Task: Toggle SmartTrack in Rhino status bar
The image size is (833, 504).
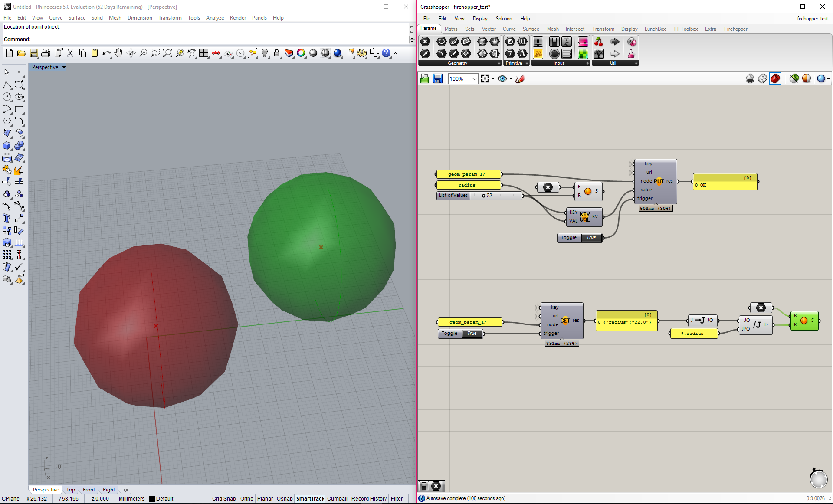Action: (x=310, y=498)
